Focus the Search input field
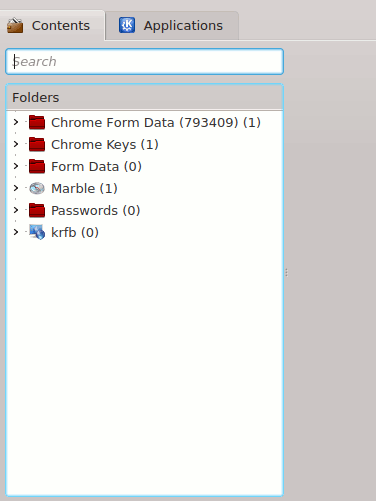The image size is (376, 501). coord(144,62)
